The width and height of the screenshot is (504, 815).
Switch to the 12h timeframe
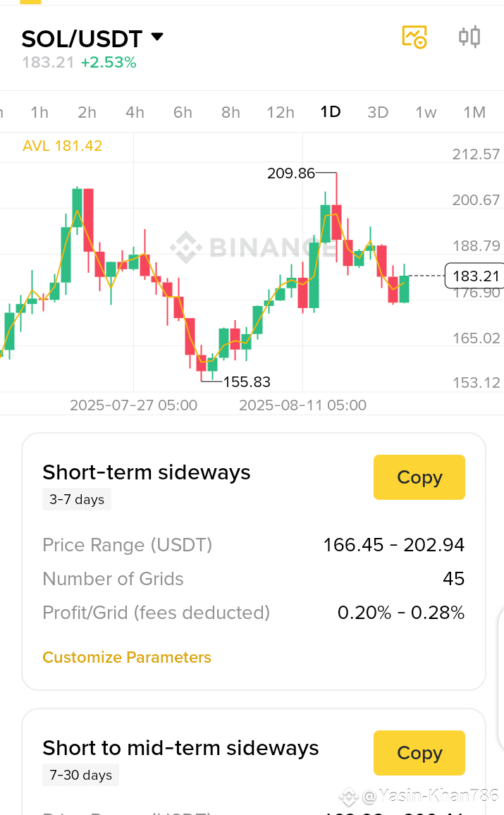[281, 112]
